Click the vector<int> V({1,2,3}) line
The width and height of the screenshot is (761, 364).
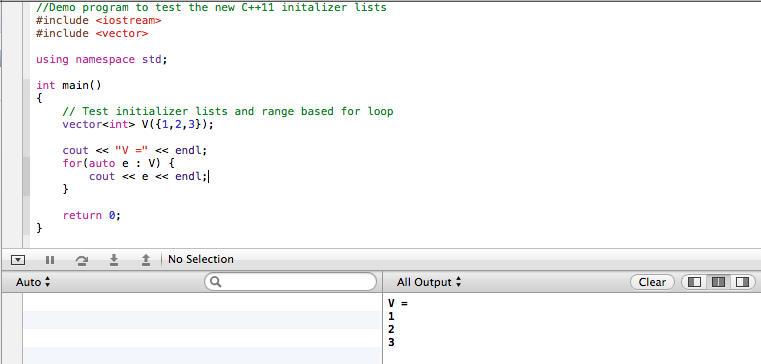coord(138,124)
